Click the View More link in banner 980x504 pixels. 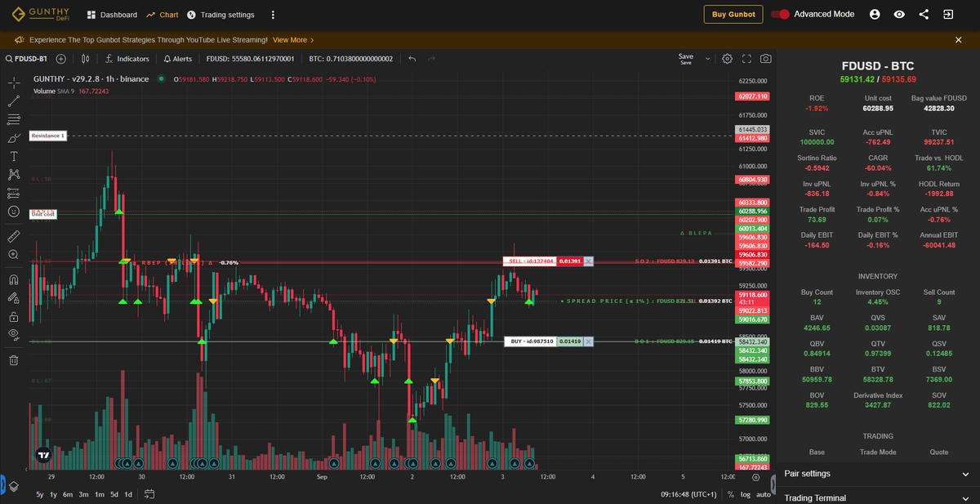293,39
